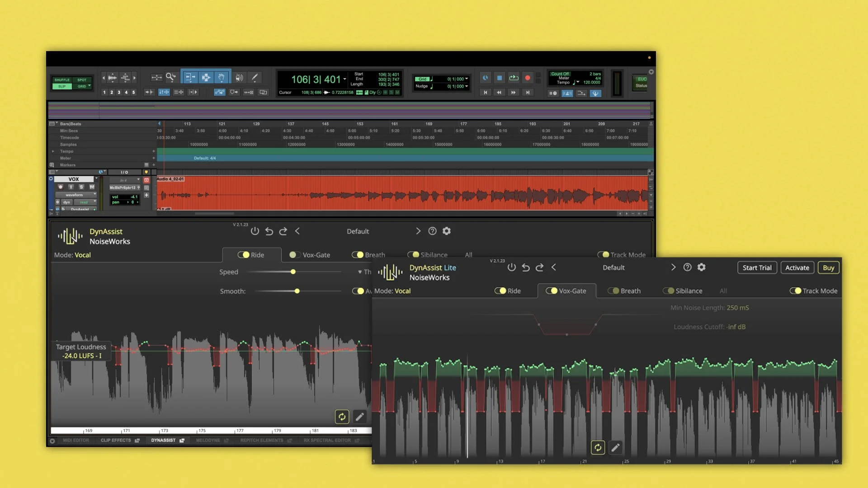Toggle the metronome click icon
This screenshot has width=868, height=488.
pos(567,94)
